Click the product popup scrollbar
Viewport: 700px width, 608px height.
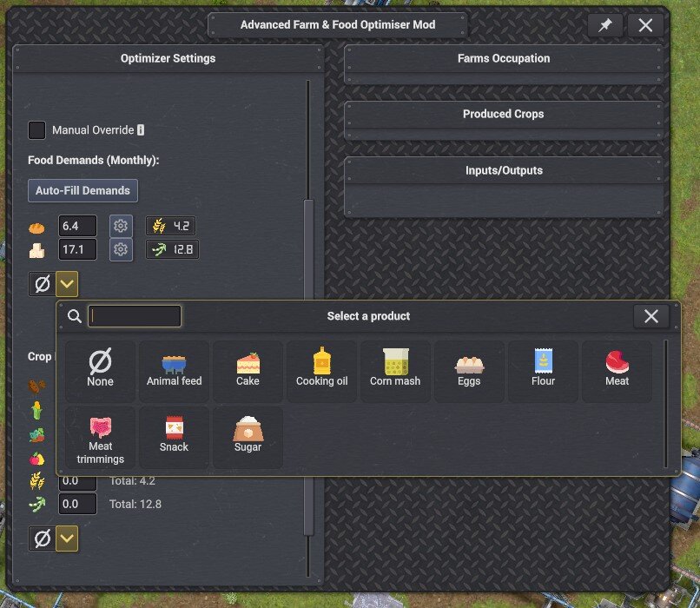665,404
